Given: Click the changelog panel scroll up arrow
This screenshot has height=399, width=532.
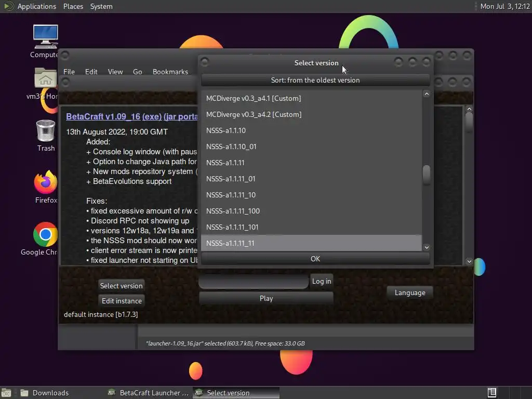Looking at the screenshot, I should pyautogui.click(x=469, y=109).
